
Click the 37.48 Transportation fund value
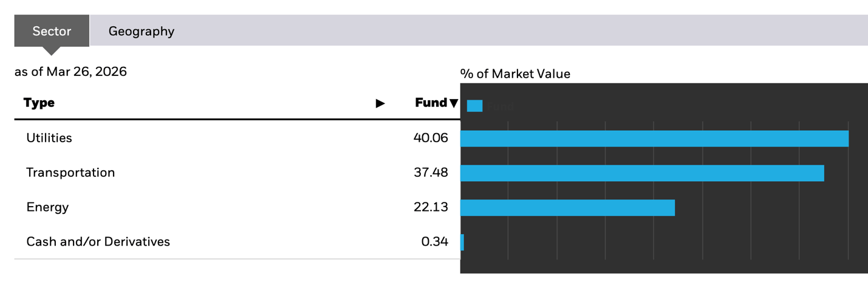coord(430,173)
